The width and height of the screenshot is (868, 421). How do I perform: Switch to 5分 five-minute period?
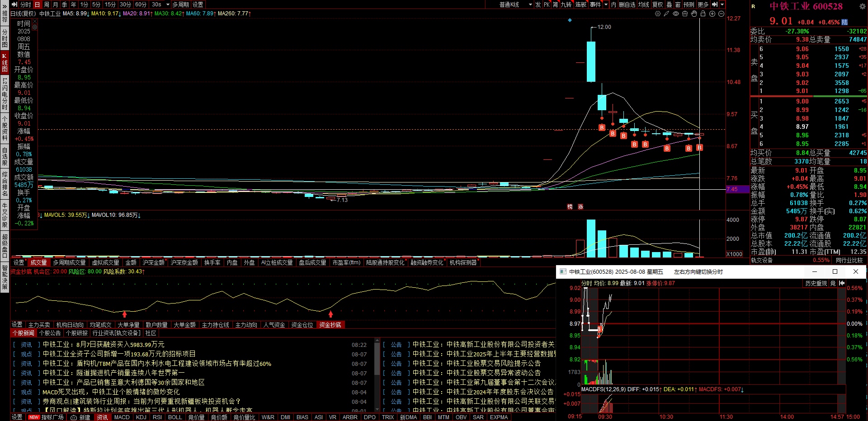(x=96, y=5)
